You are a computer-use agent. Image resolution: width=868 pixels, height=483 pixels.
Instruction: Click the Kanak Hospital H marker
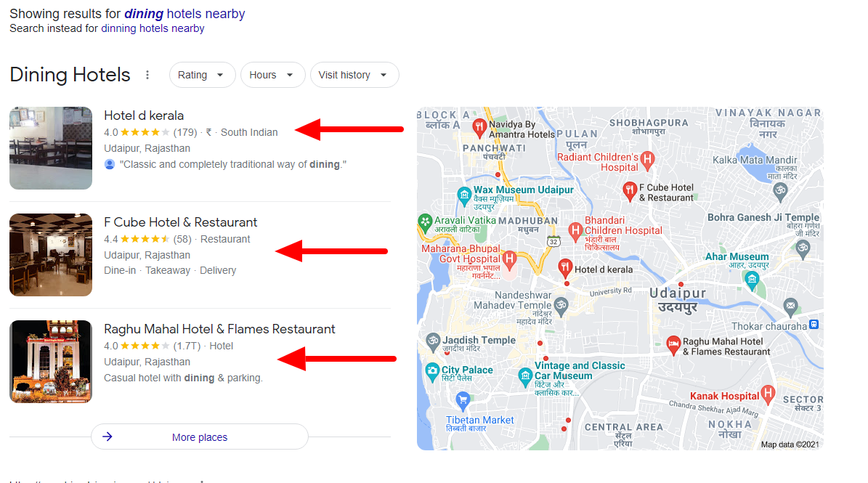click(768, 394)
